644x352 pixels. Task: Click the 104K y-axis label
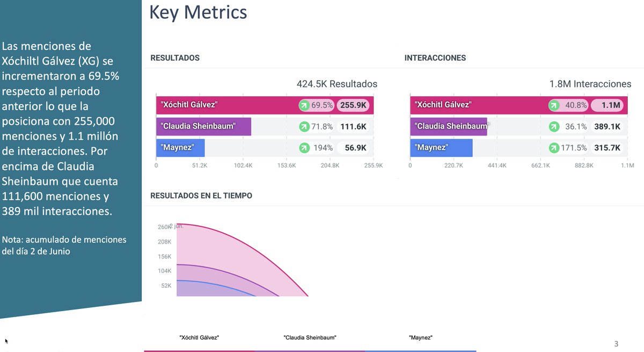pos(164,271)
